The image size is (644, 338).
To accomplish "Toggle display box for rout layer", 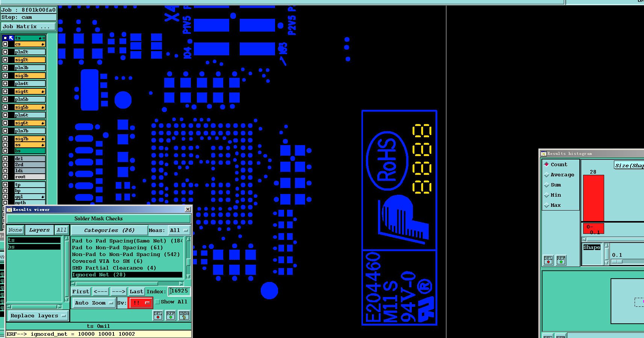I will click(5, 177).
